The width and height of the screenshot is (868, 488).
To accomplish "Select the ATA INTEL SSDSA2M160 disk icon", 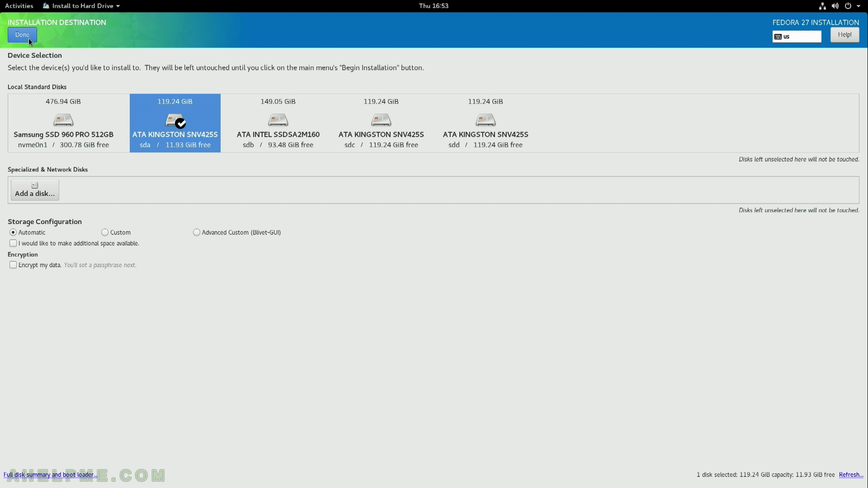I will click(x=278, y=120).
